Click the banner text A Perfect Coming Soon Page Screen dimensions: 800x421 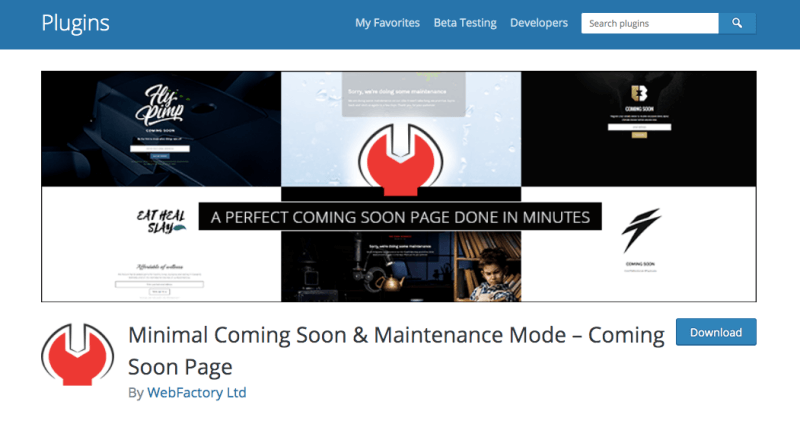tap(400, 217)
